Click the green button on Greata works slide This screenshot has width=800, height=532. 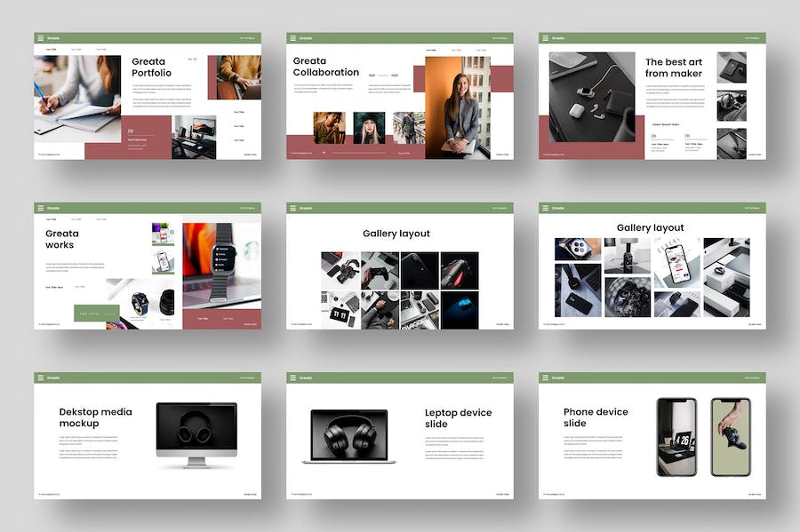[97, 314]
